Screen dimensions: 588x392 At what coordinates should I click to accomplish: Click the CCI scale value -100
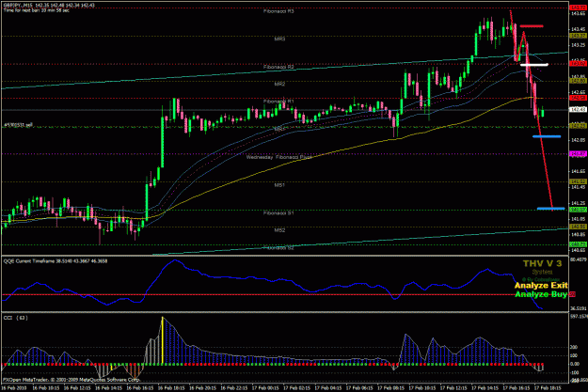click(575, 372)
